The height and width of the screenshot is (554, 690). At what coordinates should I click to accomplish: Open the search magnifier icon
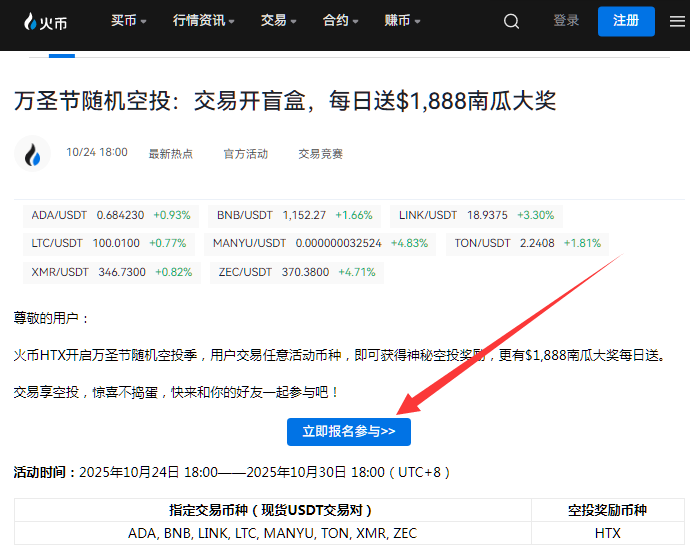coord(511,21)
